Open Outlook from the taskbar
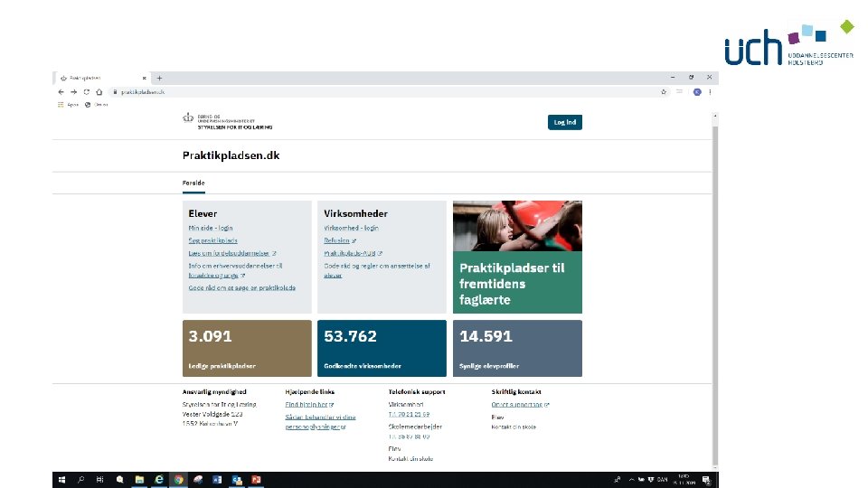868x488 pixels. click(237, 480)
